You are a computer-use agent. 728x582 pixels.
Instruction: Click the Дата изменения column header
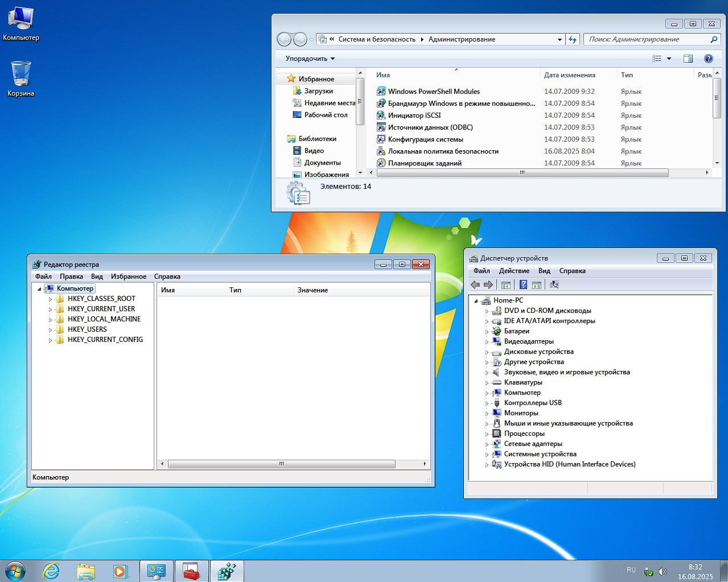pos(569,75)
